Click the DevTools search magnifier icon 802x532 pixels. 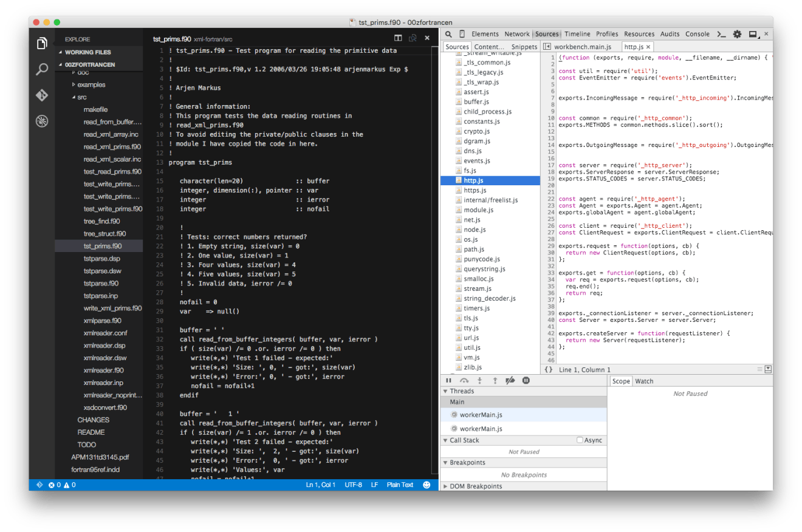pyautogui.click(x=448, y=34)
